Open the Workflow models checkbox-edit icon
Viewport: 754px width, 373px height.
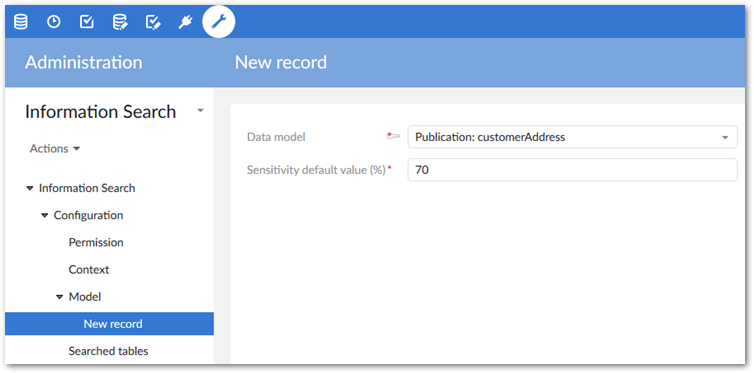(x=153, y=22)
